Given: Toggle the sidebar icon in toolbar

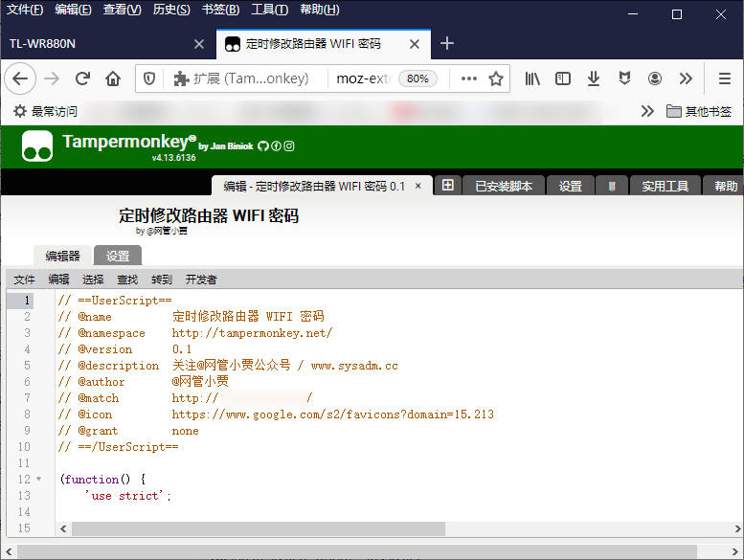Looking at the screenshot, I should click(x=563, y=78).
